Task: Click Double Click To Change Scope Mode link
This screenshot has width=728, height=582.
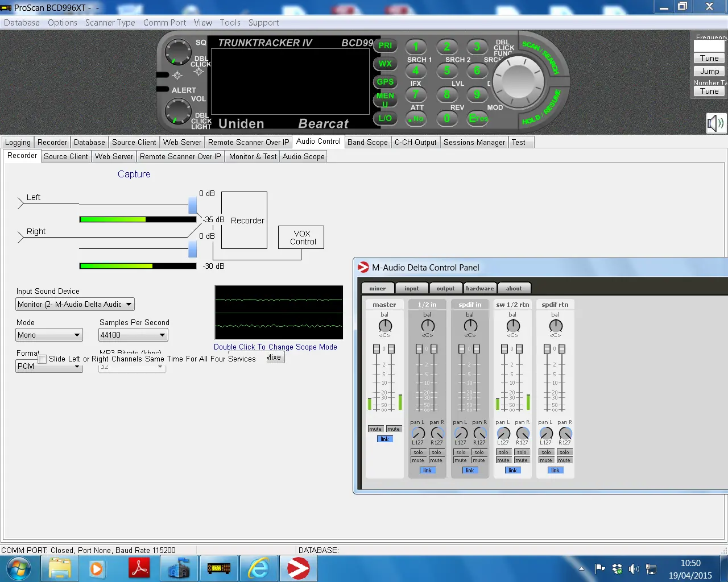Action: click(x=275, y=347)
